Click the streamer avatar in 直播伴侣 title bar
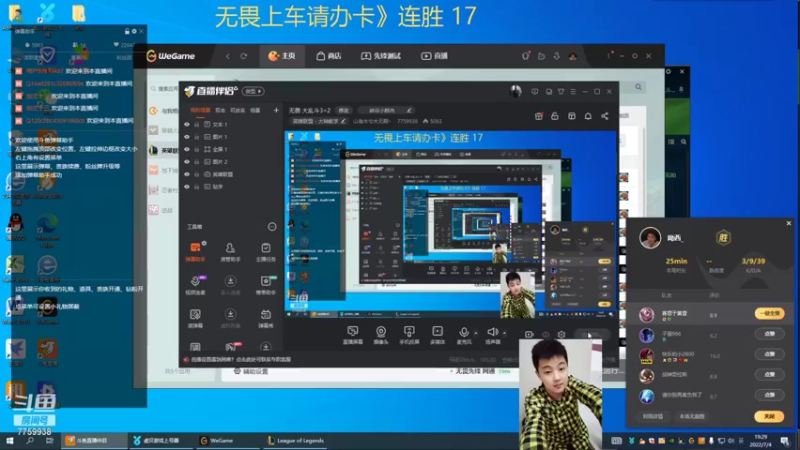 [515, 91]
